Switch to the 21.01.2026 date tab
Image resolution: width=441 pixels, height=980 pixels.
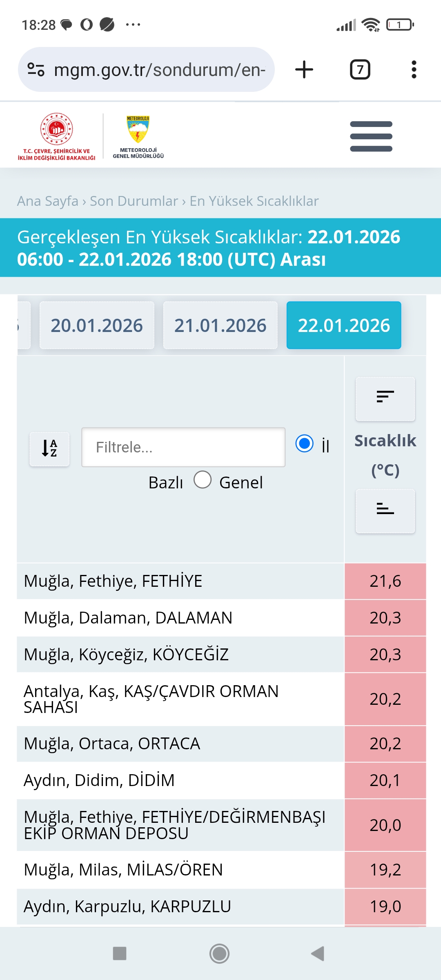pyautogui.click(x=220, y=325)
